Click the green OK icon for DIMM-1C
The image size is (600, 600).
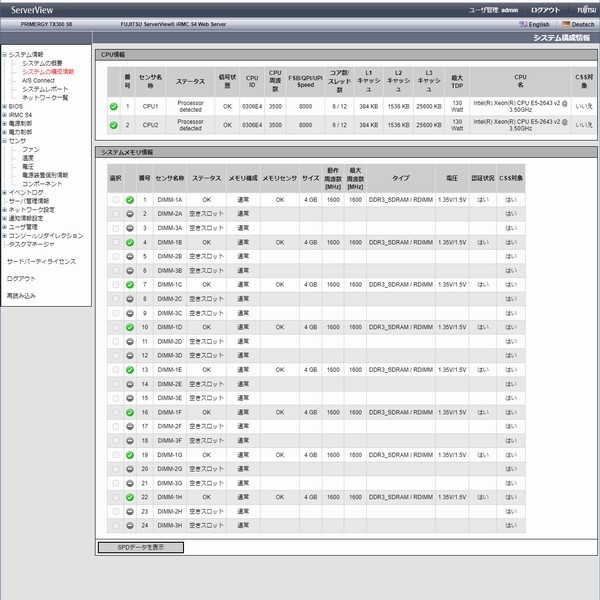click(130, 285)
